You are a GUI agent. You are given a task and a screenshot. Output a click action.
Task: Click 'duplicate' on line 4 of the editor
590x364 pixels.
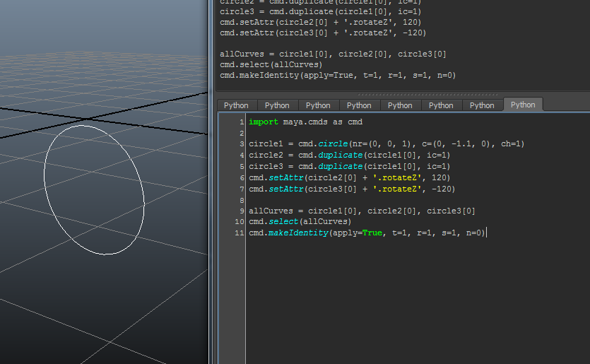(x=339, y=155)
